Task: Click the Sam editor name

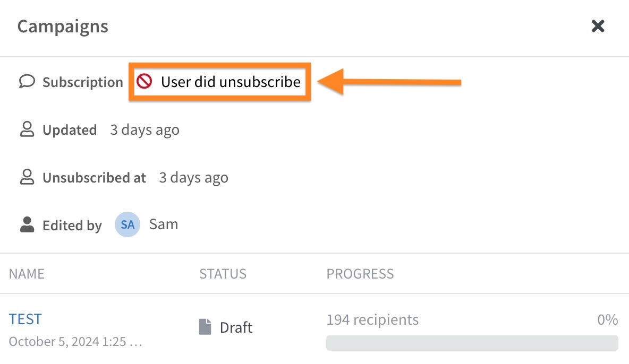Action: (164, 224)
